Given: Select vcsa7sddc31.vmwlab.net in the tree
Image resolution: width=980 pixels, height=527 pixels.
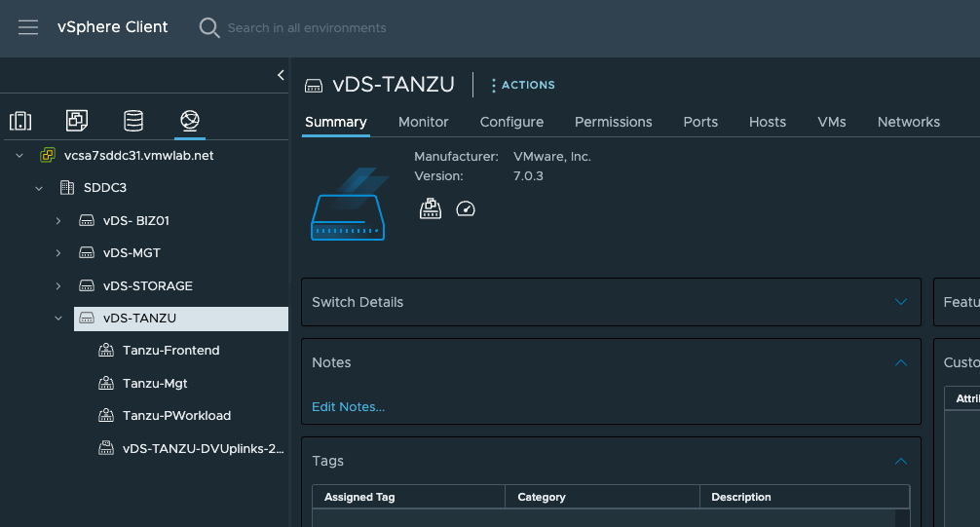Looking at the screenshot, I should point(138,155).
